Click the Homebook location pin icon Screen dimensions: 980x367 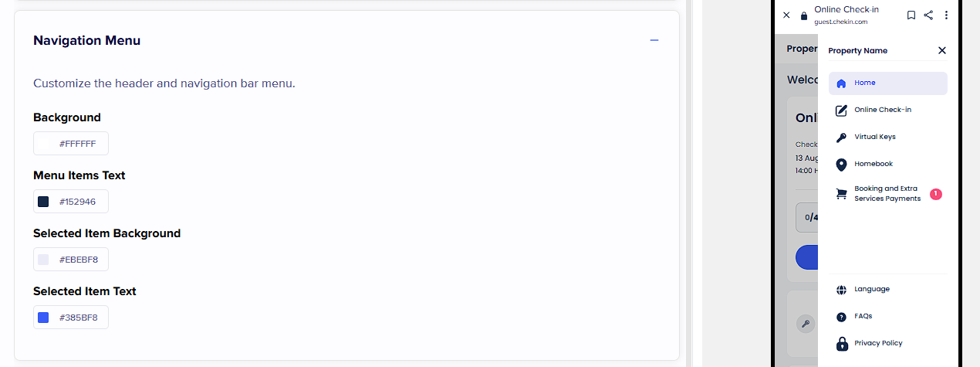click(841, 165)
